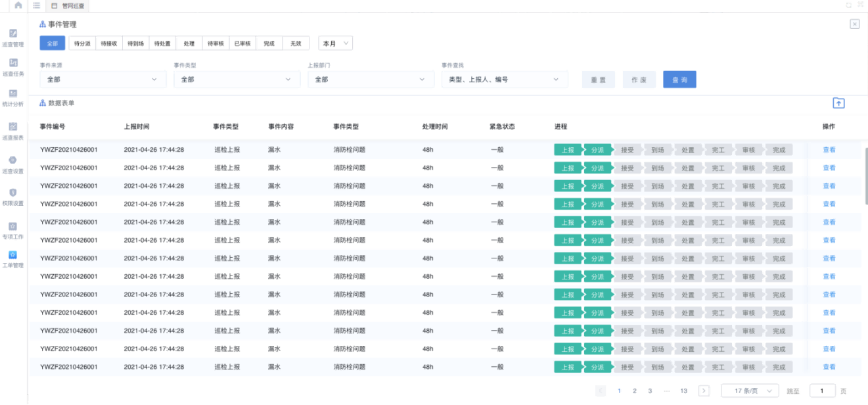Click 查看 link in first table row

pyautogui.click(x=829, y=149)
